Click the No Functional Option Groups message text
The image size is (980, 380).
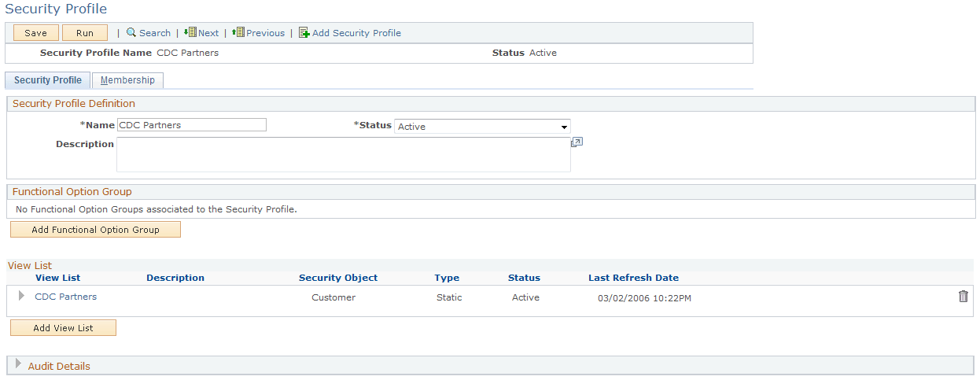pos(157,209)
